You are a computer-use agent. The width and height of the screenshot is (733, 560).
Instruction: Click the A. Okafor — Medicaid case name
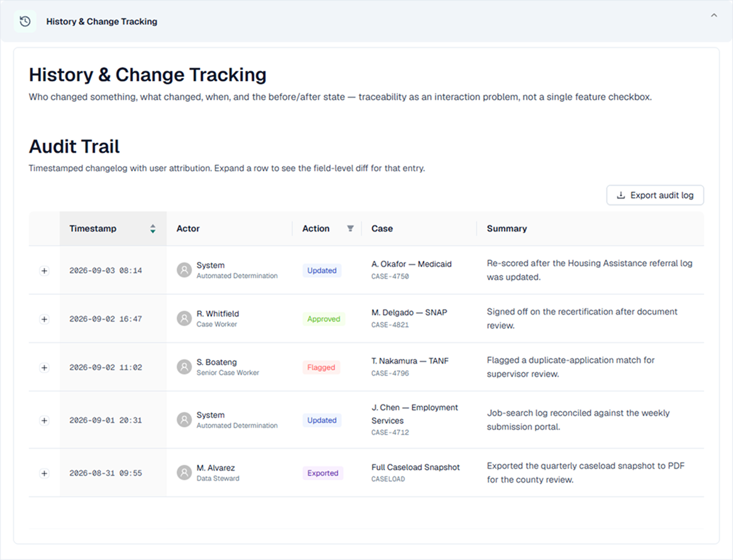click(x=411, y=264)
